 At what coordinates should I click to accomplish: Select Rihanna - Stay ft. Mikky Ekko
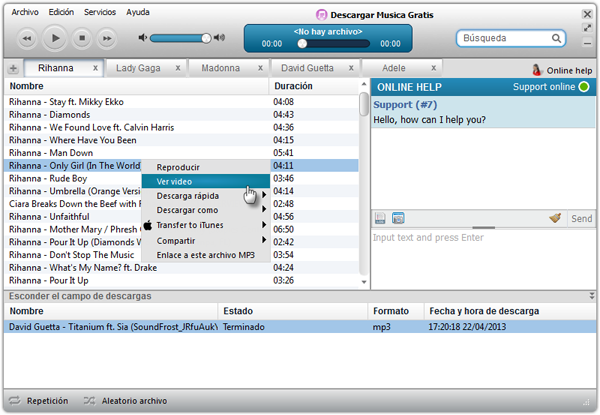pyautogui.click(x=181, y=102)
